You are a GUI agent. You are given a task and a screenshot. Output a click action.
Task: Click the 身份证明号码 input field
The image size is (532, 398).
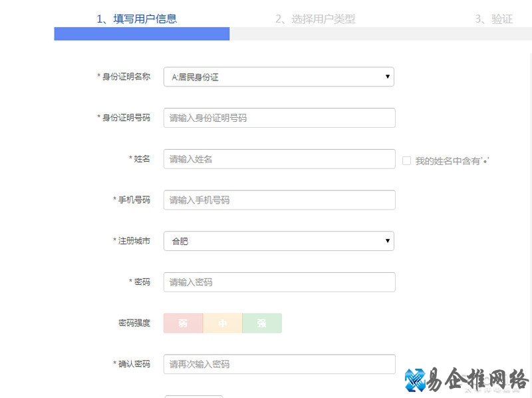pos(279,117)
